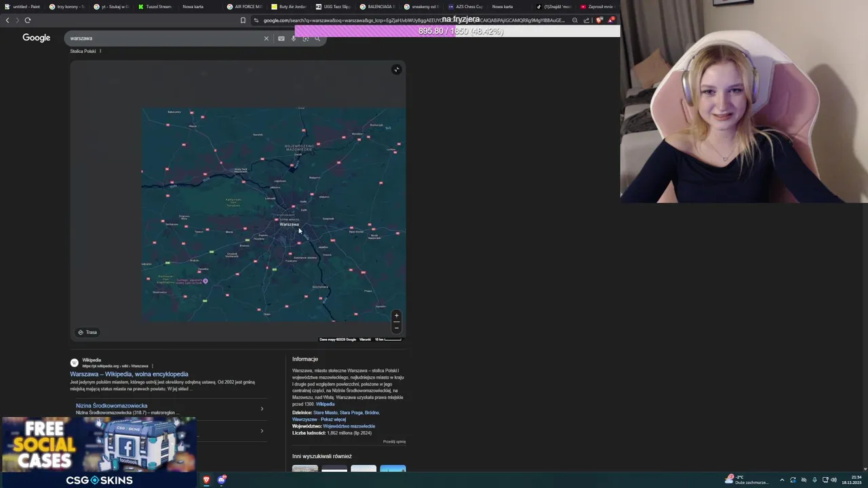Open the Wikipedia link ending the Informacje text
Viewport: 868px width, 488px height.
[325, 405]
